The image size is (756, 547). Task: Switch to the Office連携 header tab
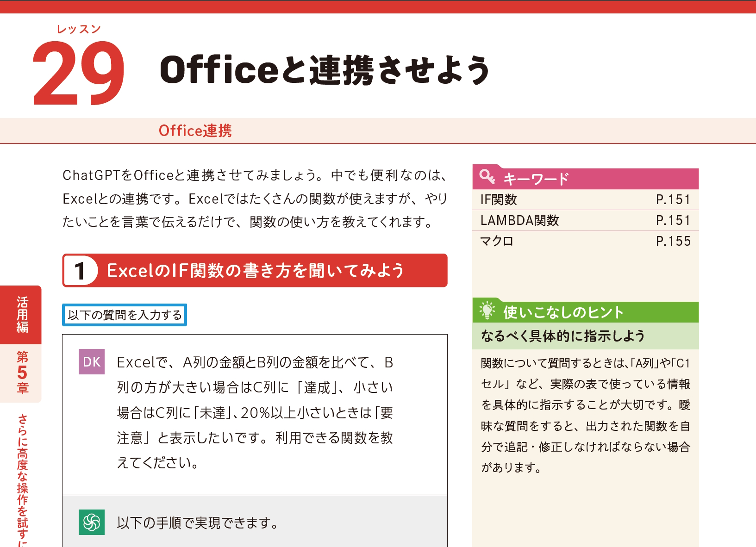pos(196,131)
